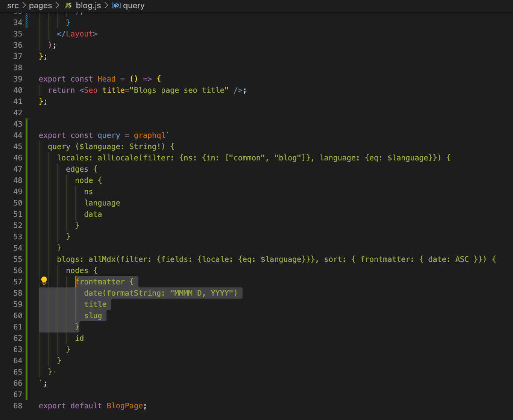Open the query breadcrumb symbol

tap(134, 6)
